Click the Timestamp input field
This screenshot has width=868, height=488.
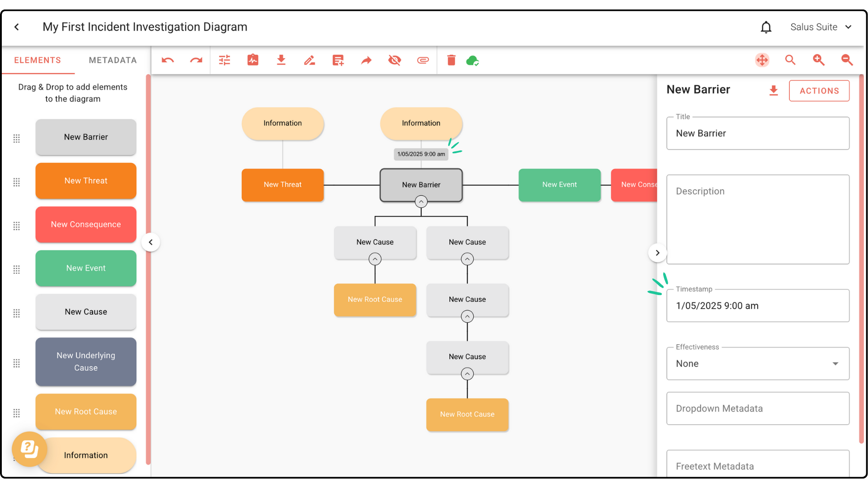[758, 306]
